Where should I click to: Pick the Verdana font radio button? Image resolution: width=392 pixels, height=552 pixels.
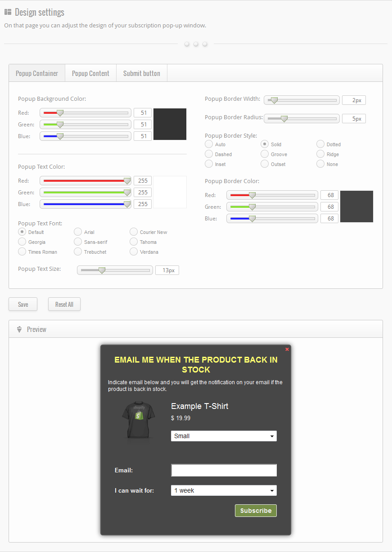click(x=134, y=252)
